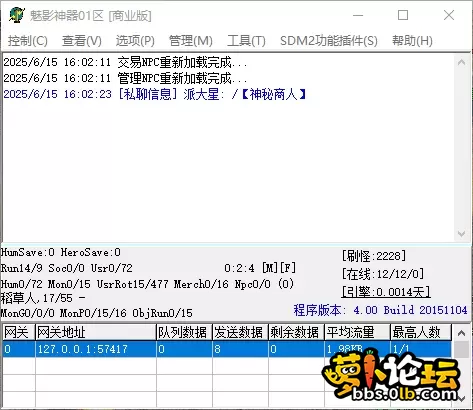Select the gateway address 127.0.0.1:57417 cell
Screen dimensions: 473x410
96,349
